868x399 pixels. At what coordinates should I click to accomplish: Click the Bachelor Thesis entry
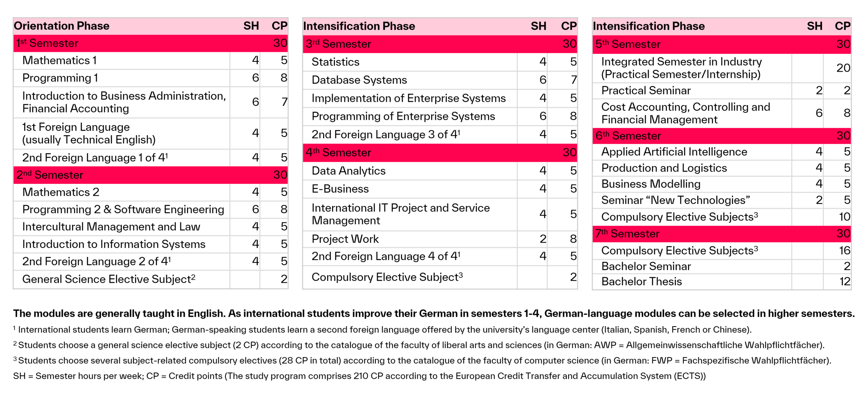pyautogui.click(x=642, y=282)
